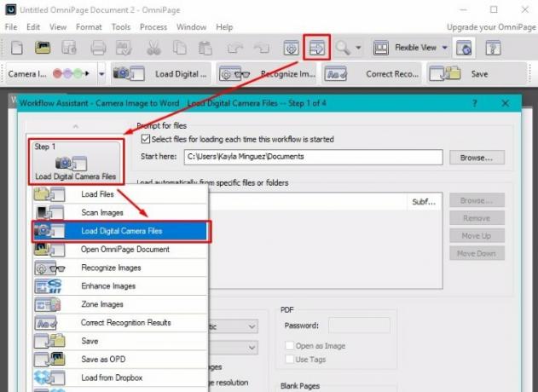This screenshot has height=392, width=538.
Task: Click the Help question mark toolbar icon
Action: tap(493, 48)
